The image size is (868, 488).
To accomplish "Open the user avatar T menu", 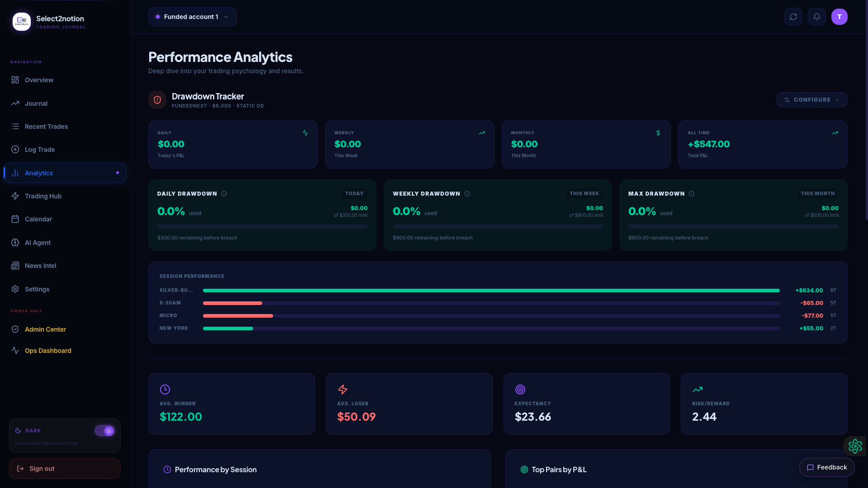I will coord(839,17).
